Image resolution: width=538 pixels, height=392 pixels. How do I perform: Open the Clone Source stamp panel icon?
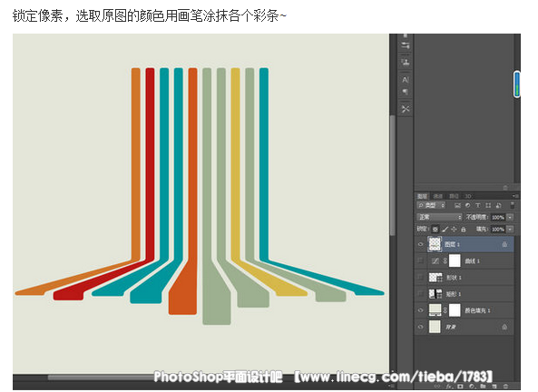pos(406,62)
